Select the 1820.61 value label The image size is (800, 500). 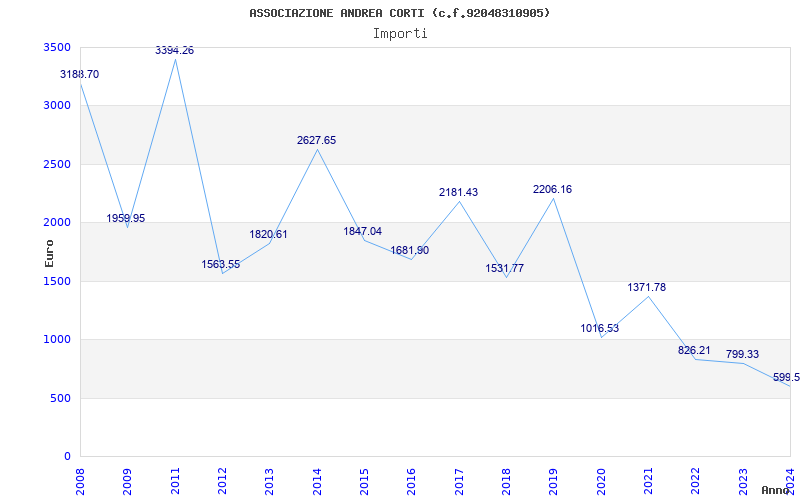[268, 235]
